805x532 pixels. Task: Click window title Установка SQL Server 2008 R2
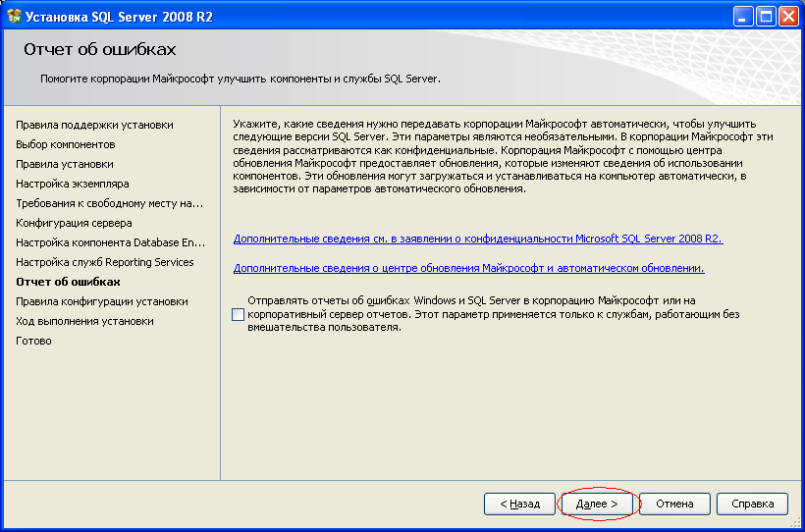[x=119, y=17]
